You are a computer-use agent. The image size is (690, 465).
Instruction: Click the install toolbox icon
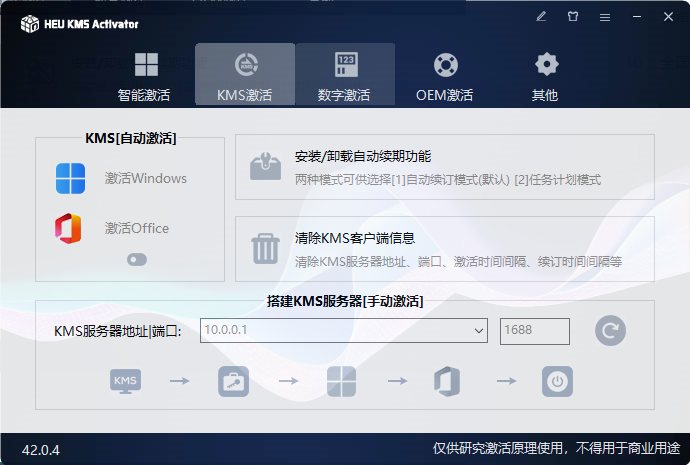click(x=265, y=167)
